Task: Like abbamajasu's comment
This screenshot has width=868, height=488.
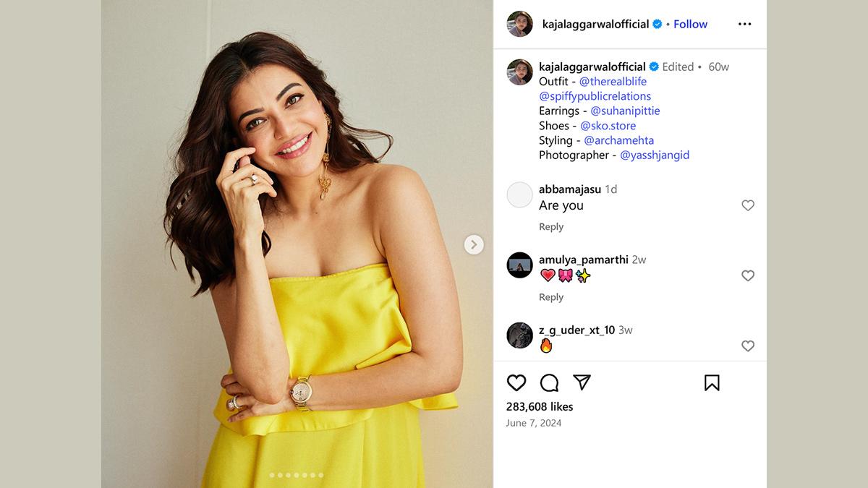Action: tap(748, 205)
